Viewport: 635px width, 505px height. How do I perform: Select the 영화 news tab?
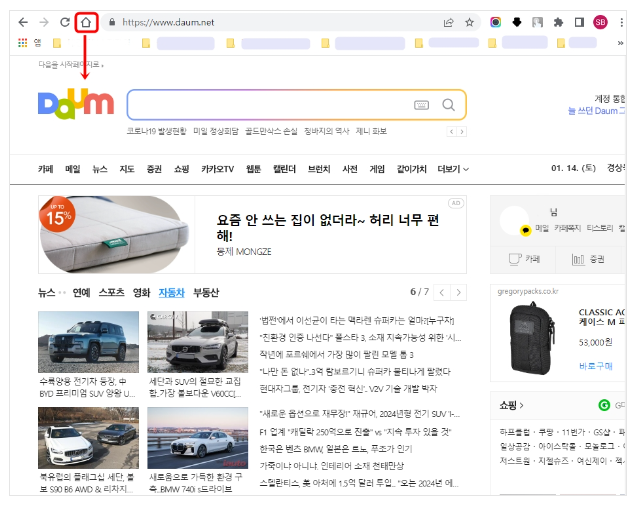click(x=141, y=292)
